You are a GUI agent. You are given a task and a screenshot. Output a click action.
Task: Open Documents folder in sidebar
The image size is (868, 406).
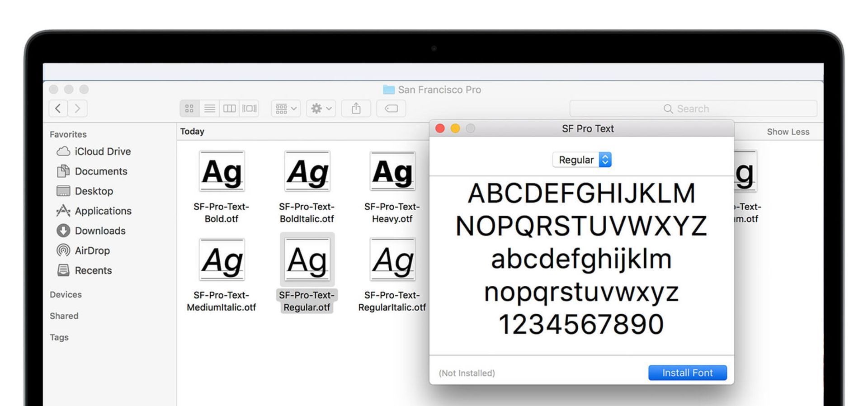[92, 171]
